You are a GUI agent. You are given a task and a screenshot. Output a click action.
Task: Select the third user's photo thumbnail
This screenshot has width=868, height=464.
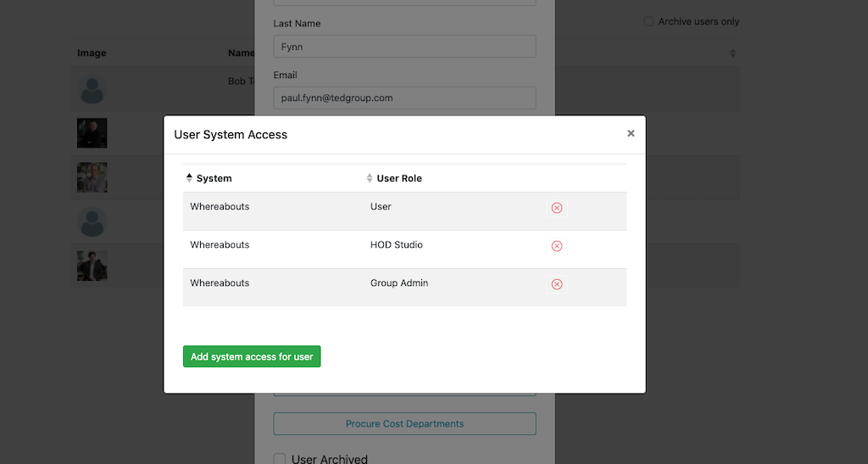(x=92, y=177)
